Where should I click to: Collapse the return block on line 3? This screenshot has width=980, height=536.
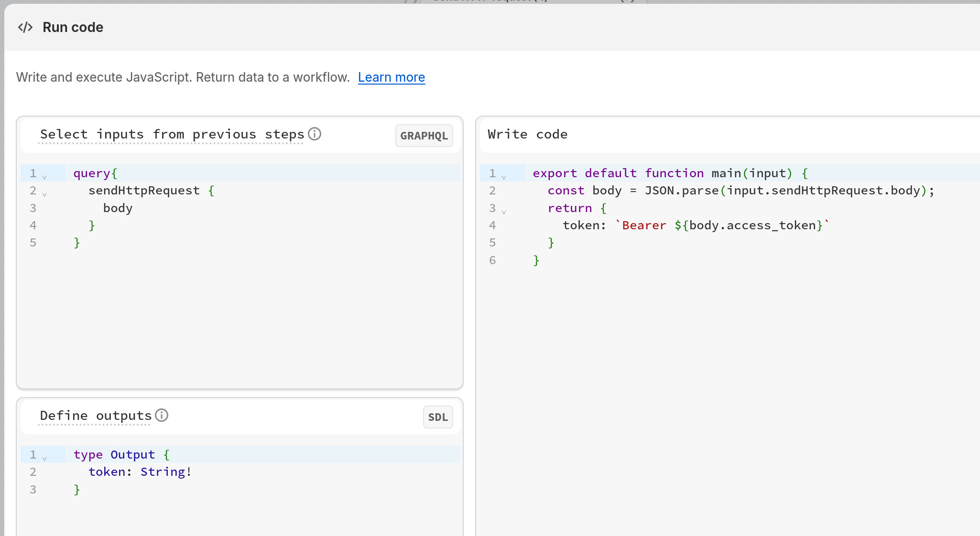click(503, 211)
